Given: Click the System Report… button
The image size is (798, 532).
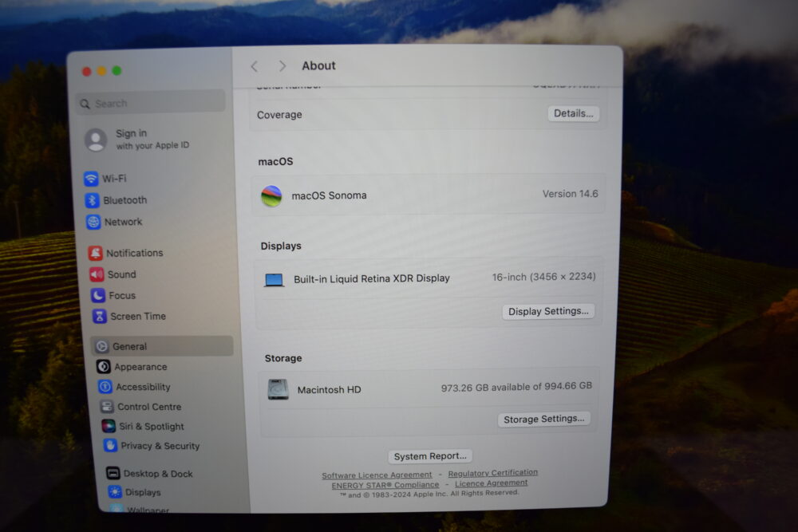Looking at the screenshot, I should 430,456.
